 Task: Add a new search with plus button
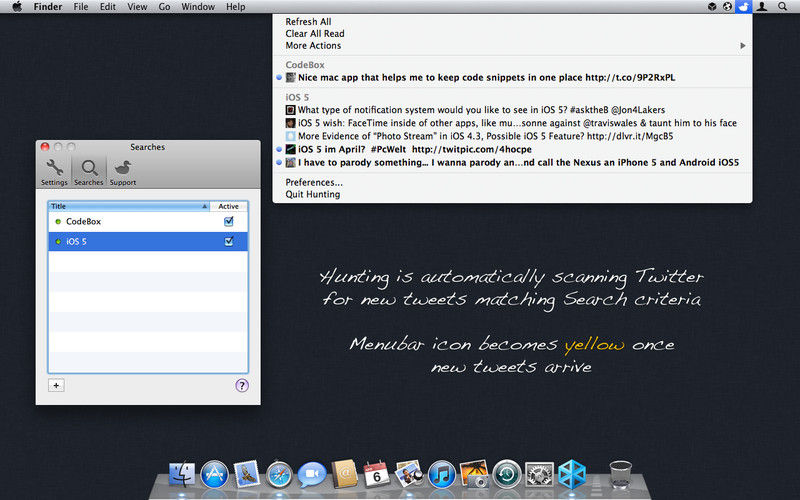pyautogui.click(x=56, y=385)
